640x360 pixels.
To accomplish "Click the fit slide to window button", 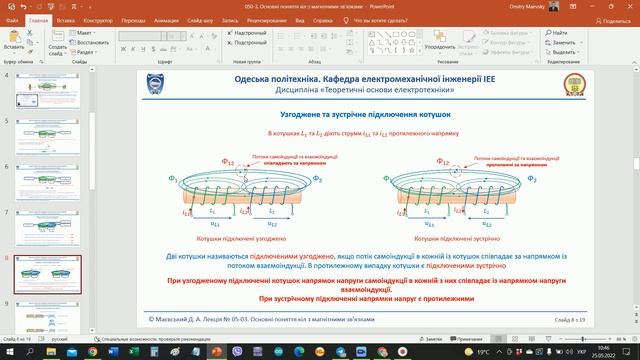I will [x=634, y=339].
